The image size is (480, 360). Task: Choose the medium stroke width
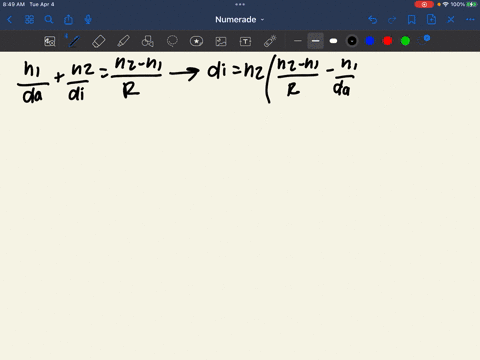(x=315, y=41)
